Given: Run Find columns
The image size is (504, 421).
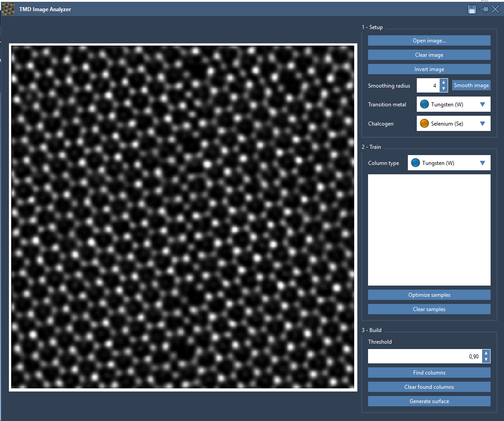Looking at the screenshot, I should pyautogui.click(x=429, y=373).
